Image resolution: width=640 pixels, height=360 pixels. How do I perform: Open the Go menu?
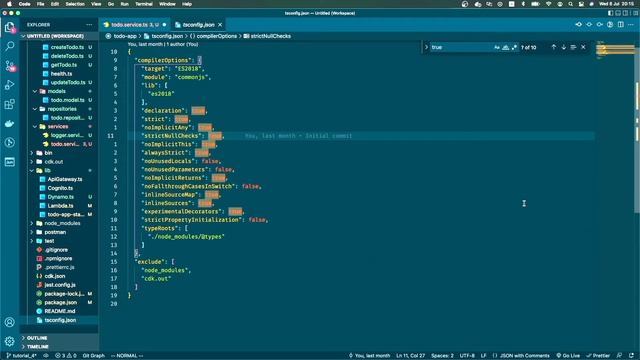[x=111, y=4]
